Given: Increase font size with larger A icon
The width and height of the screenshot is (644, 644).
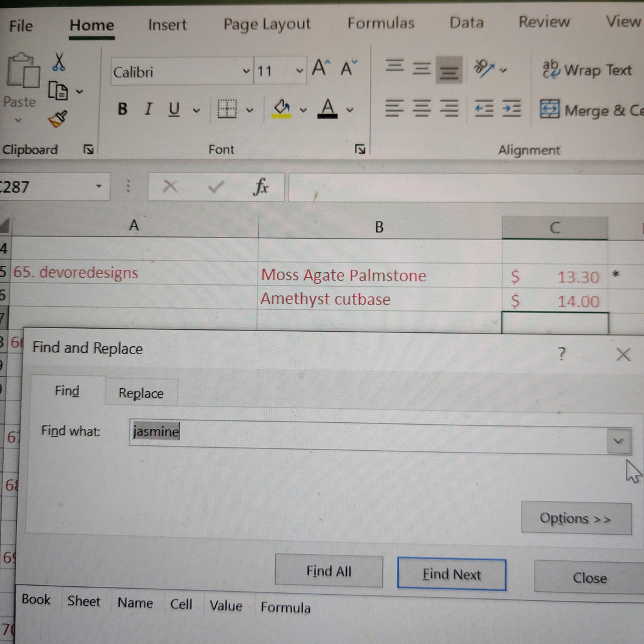Looking at the screenshot, I should click(x=320, y=69).
